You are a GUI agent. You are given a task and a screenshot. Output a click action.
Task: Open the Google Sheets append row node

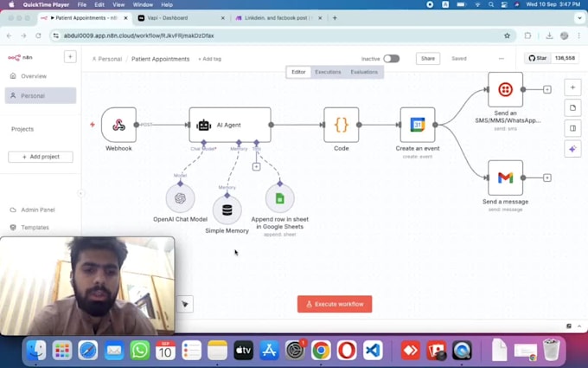click(x=279, y=198)
